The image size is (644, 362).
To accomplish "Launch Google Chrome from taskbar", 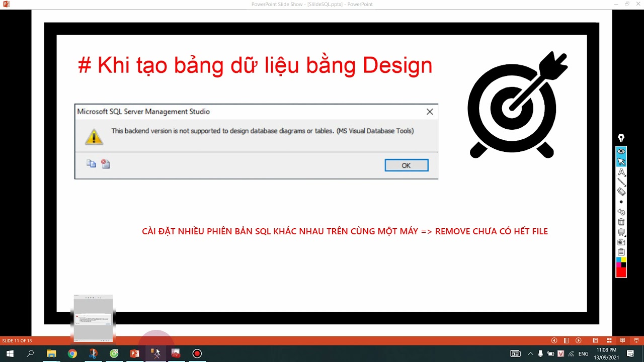I will coord(72,353).
